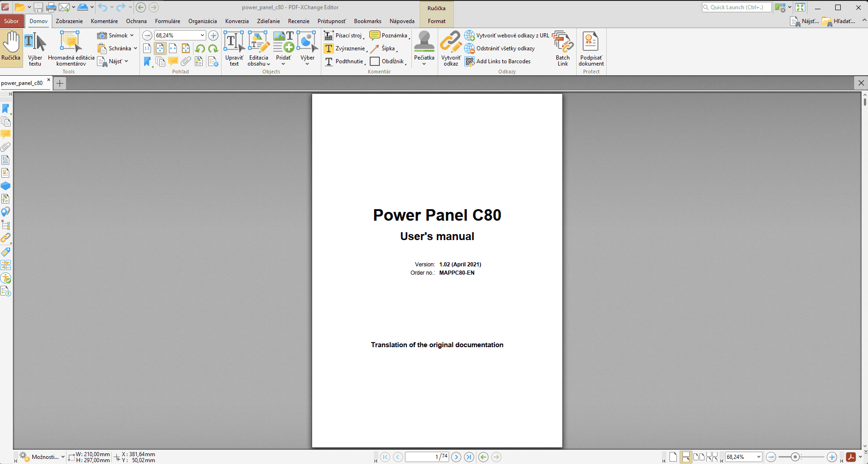Open the Možnosti options dropdown
Image resolution: width=868 pixels, height=464 pixels.
(45, 457)
